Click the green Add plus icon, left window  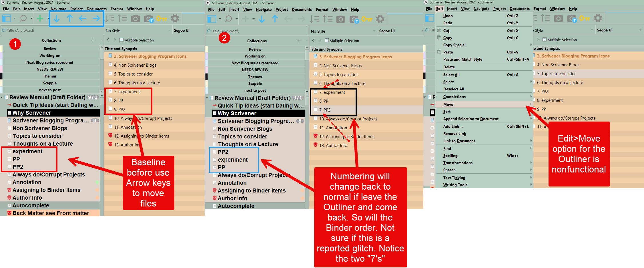point(40,19)
